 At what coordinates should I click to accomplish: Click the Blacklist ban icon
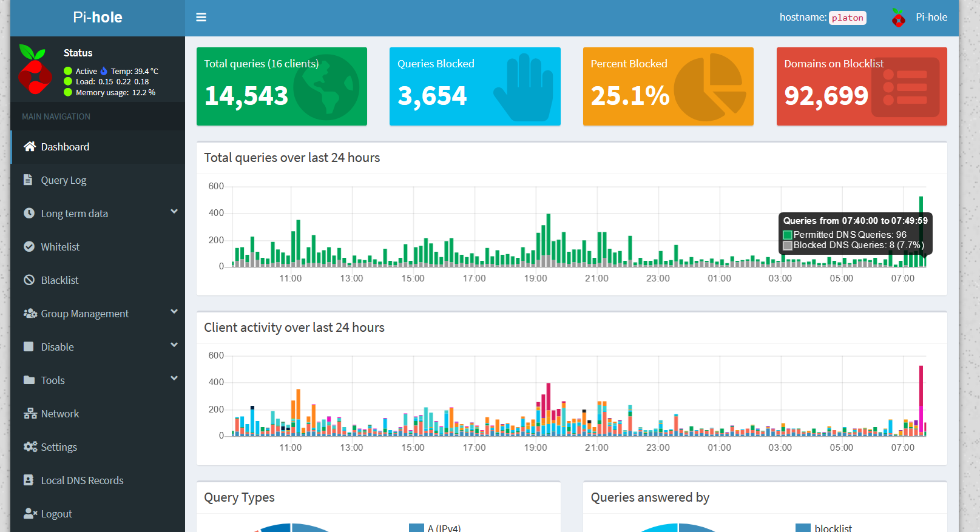[29, 280]
